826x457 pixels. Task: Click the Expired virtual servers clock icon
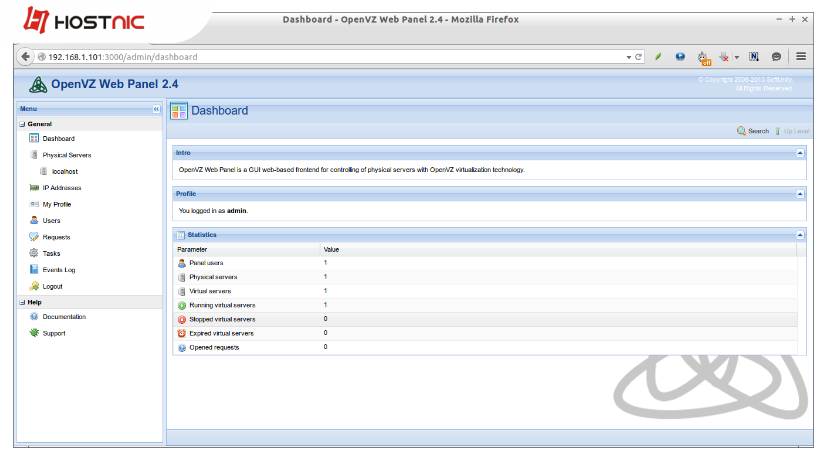point(182,333)
